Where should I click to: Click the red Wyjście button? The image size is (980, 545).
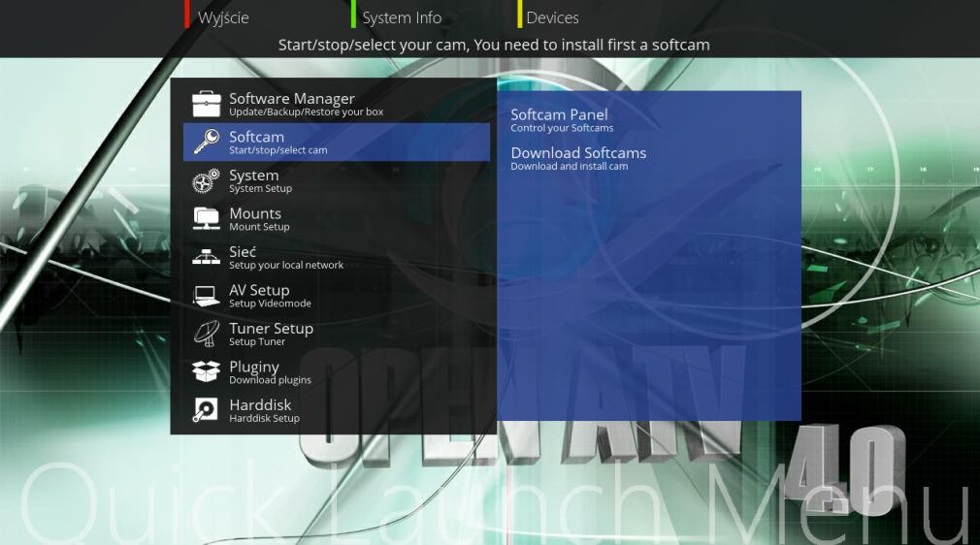click(x=217, y=16)
